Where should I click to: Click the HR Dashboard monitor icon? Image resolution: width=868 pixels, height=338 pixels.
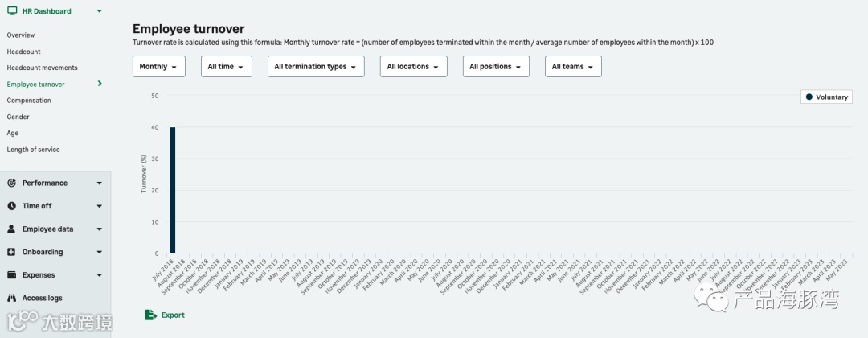pyautogui.click(x=12, y=11)
